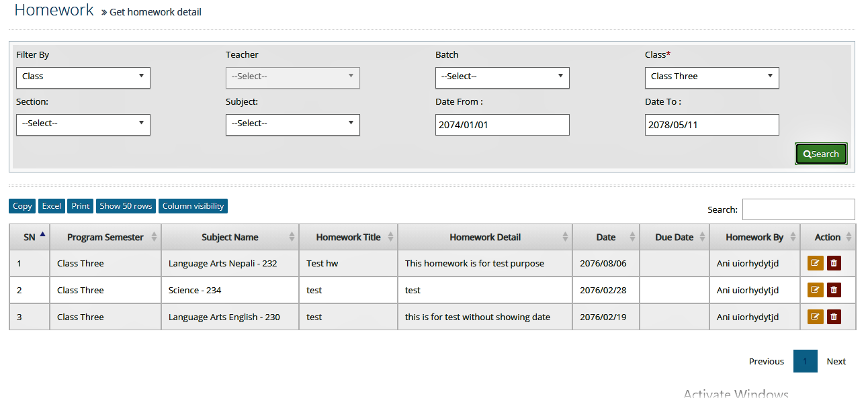This screenshot has height=398, width=868.
Task: Expand the Section dropdown
Action: point(83,125)
